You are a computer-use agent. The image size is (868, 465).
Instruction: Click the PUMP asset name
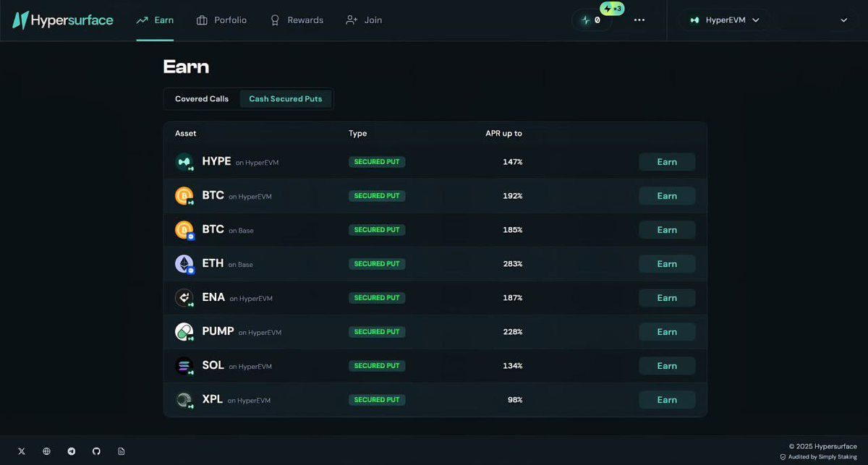tap(218, 331)
